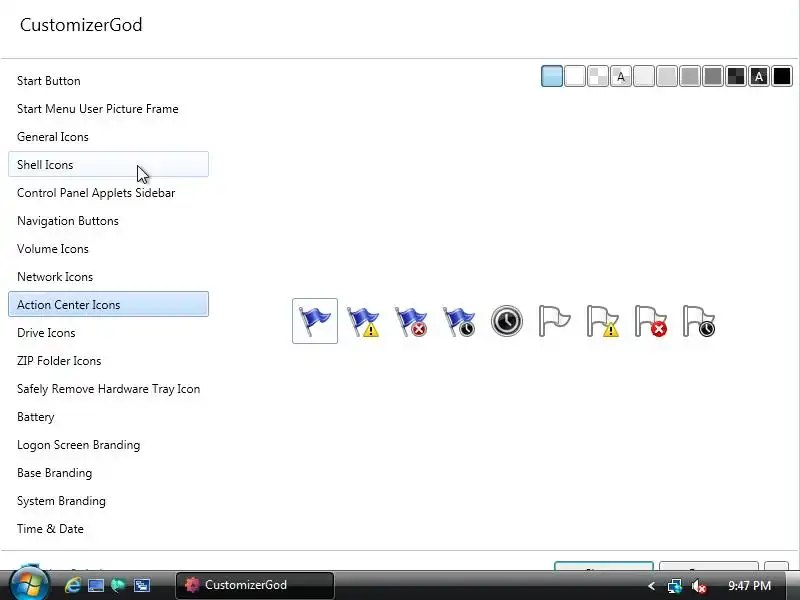Open Navigation Buttons category
Screen dimensions: 800x600
click(x=108, y=221)
